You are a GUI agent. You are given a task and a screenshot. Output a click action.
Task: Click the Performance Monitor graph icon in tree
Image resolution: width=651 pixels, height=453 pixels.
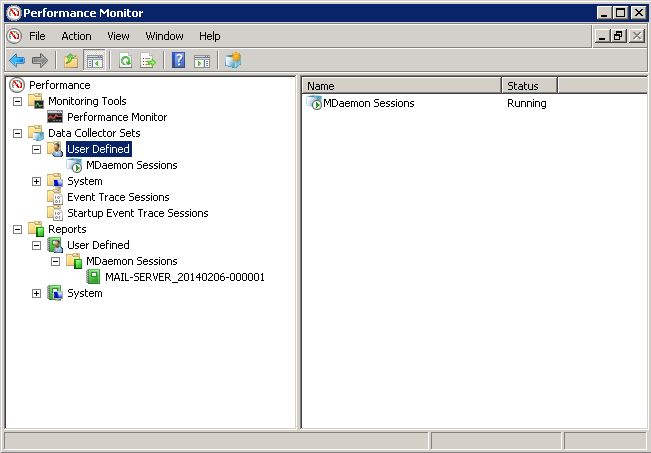point(55,117)
